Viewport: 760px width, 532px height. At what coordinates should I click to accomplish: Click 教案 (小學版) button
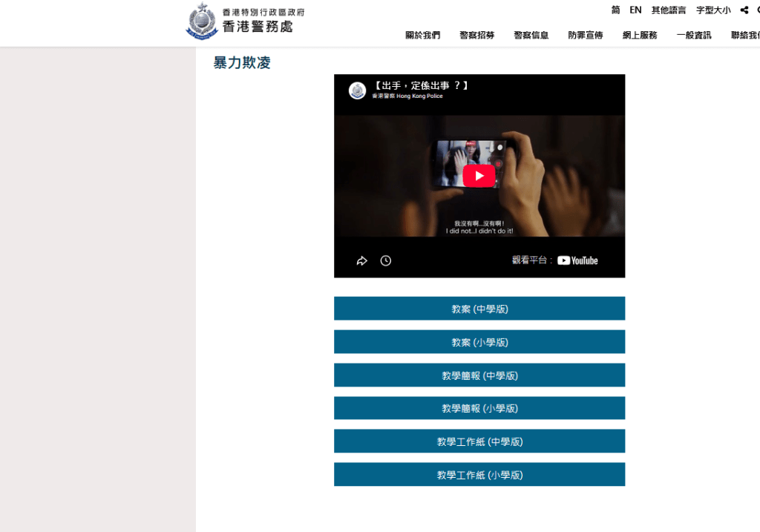click(479, 342)
